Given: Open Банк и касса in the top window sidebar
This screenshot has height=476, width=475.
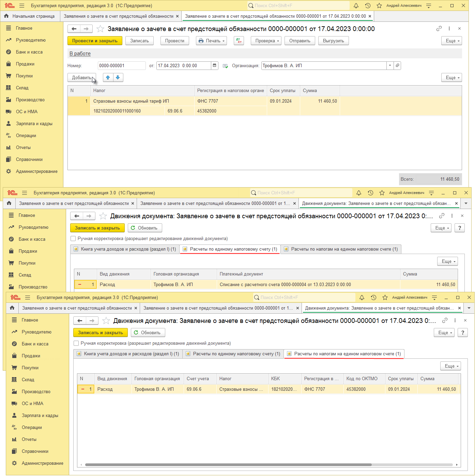Looking at the screenshot, I should point(29,52).
